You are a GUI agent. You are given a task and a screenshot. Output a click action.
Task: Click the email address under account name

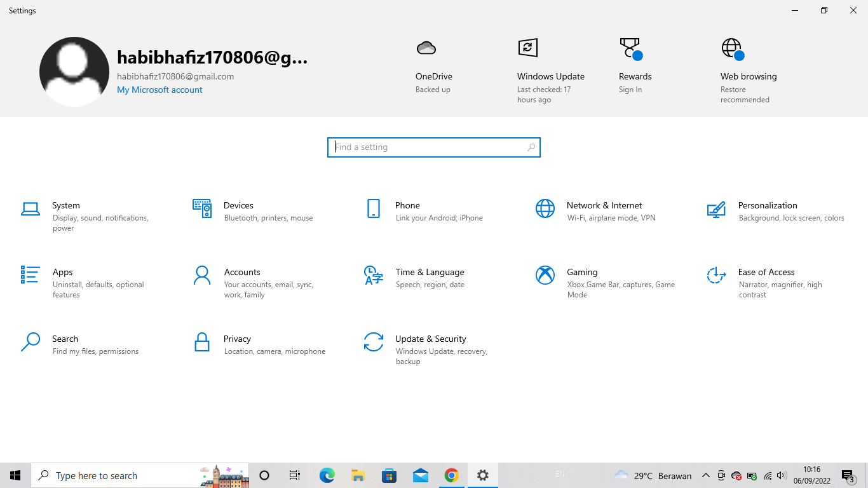(x=175, y=76)
